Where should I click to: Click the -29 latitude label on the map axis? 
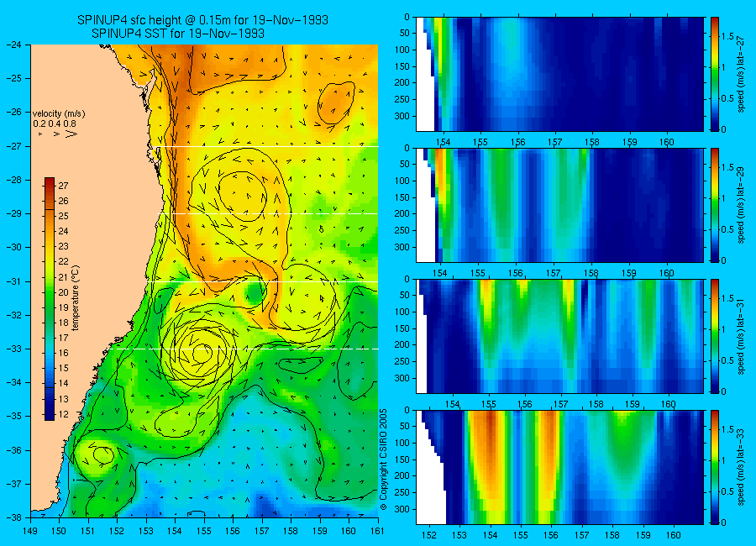[x=15, y=213]
